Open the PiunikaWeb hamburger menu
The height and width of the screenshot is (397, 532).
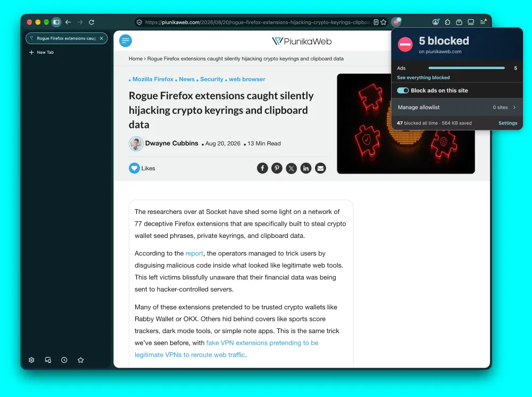coord(126,41)
